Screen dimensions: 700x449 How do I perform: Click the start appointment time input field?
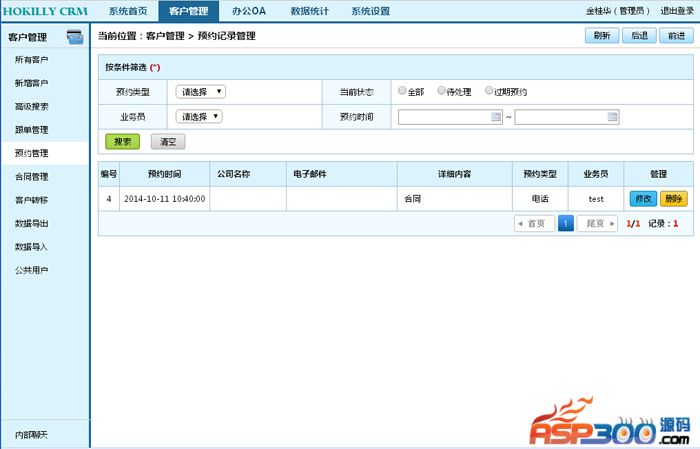(x=444, y=117)
